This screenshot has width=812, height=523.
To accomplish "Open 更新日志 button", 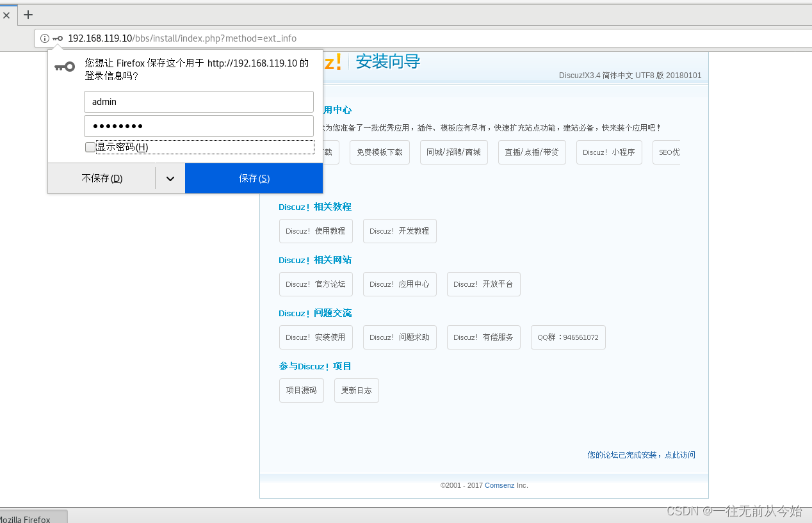I will point(357,390).
